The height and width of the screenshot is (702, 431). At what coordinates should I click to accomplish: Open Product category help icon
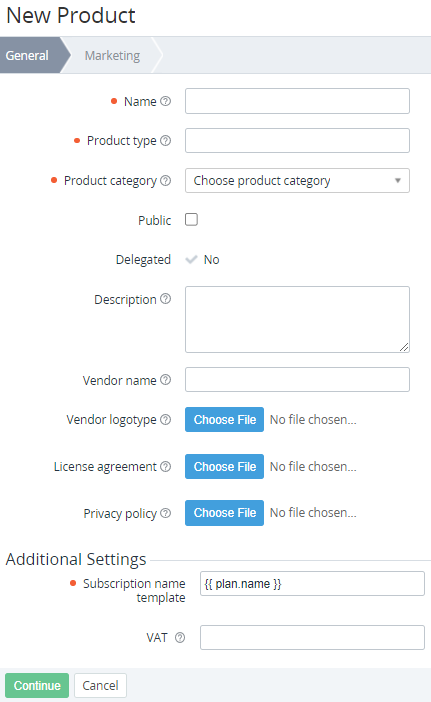[165, 180]
